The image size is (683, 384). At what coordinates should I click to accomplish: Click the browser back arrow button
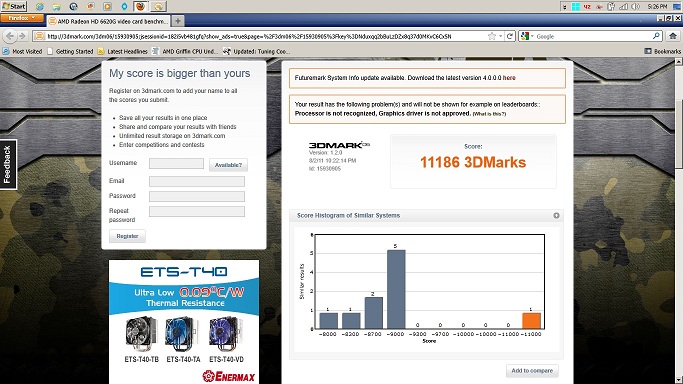click(10, 36)
